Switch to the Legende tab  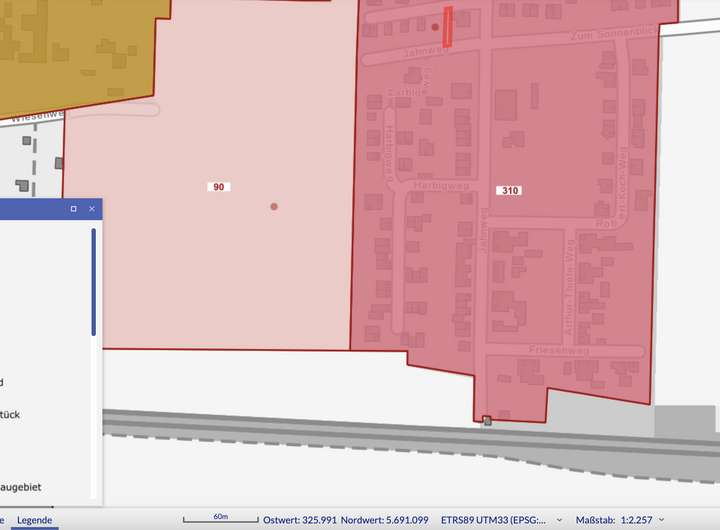[x=34, y=521]
